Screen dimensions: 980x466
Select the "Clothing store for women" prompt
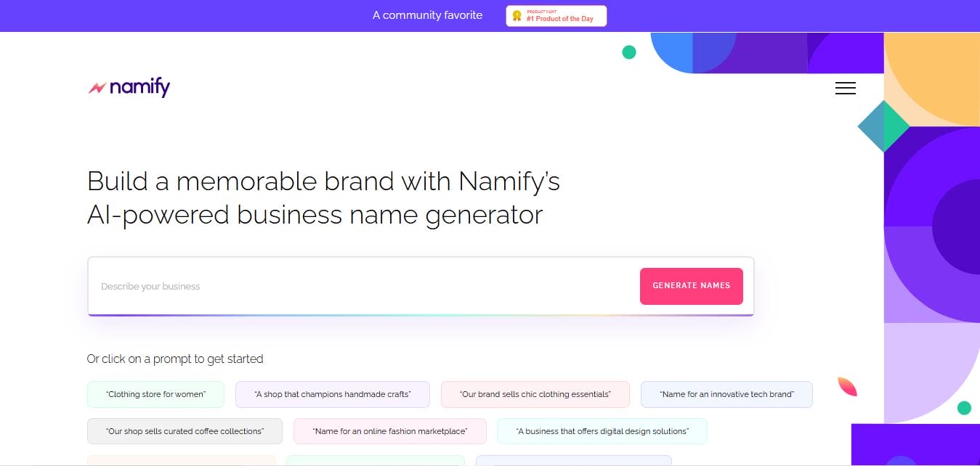tap(155, 394)
